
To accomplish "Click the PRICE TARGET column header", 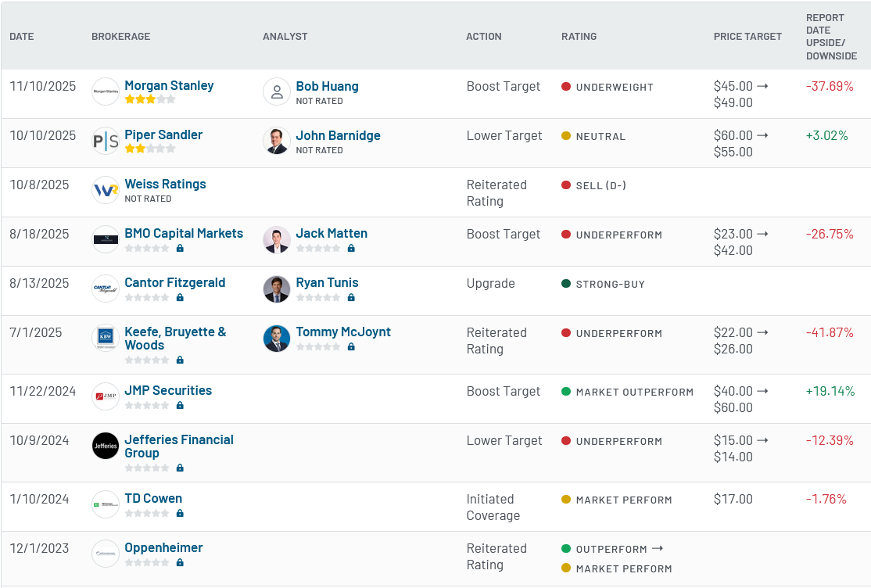I will 747,37.
